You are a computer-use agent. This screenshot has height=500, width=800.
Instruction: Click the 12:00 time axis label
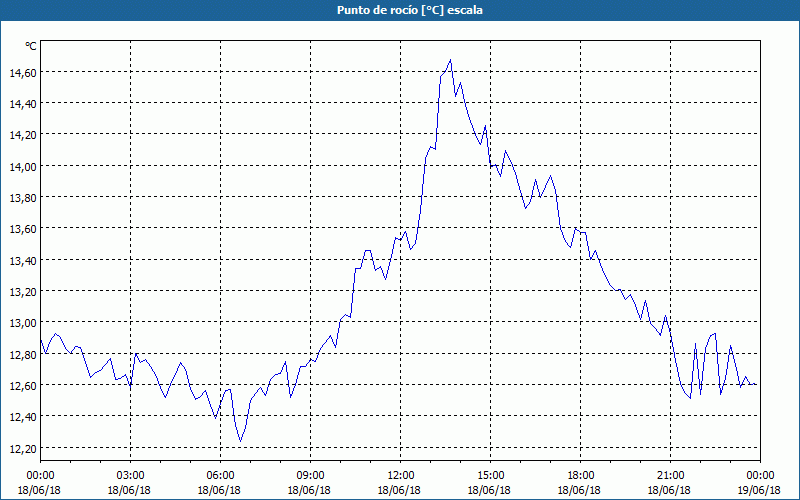(x=400, y=476)
